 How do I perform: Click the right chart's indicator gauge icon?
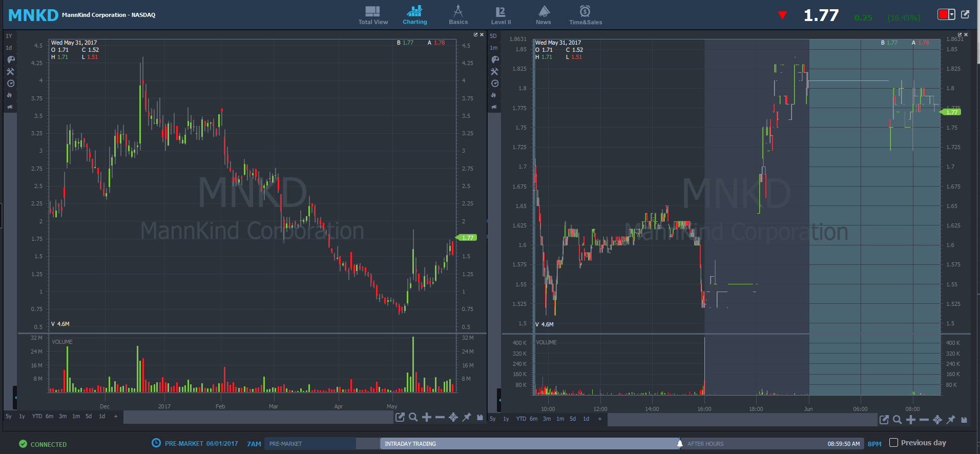[495, 83]
